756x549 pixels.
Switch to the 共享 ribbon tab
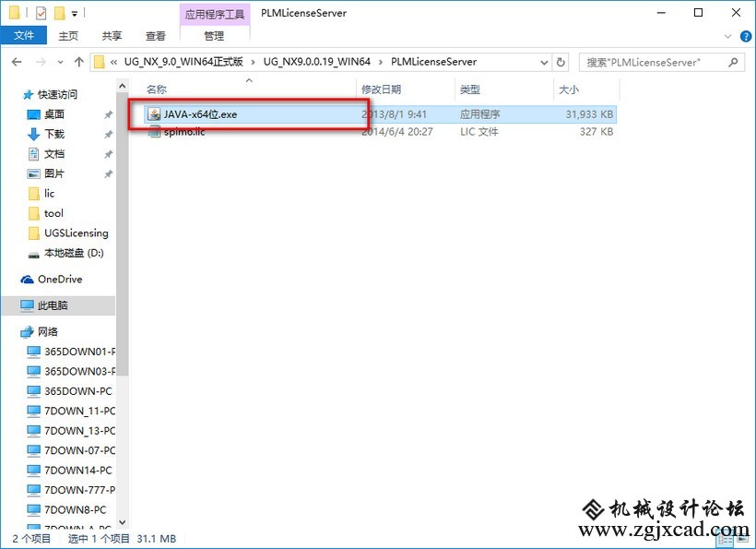pos(112,36)
